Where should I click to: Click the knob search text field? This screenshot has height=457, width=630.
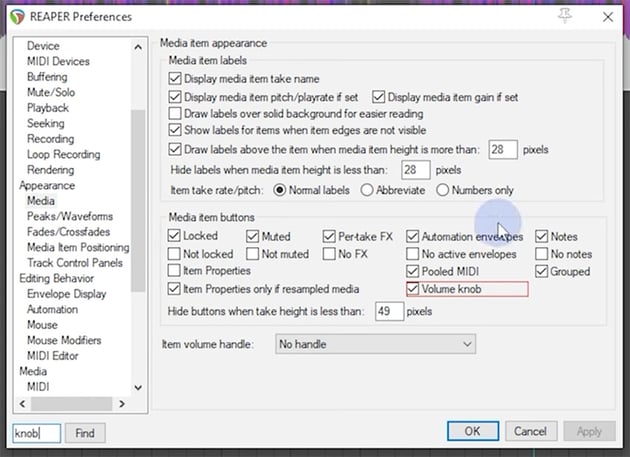pos(37,433)
